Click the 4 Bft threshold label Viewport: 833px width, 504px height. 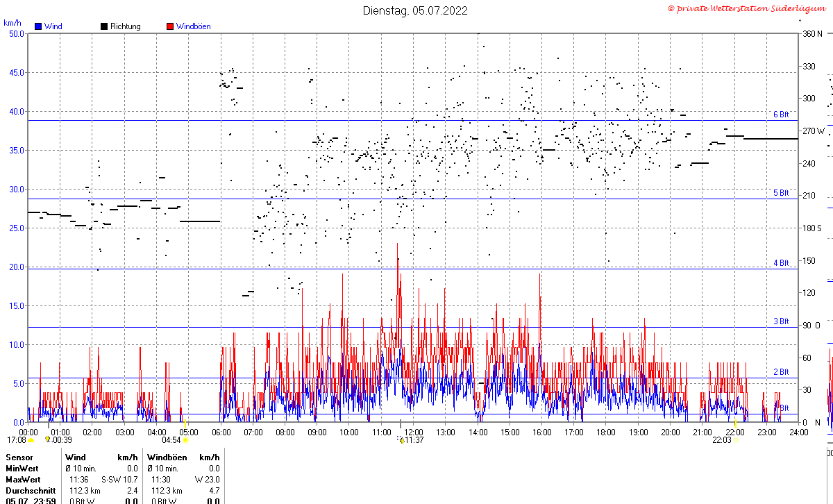click(781, 263)
